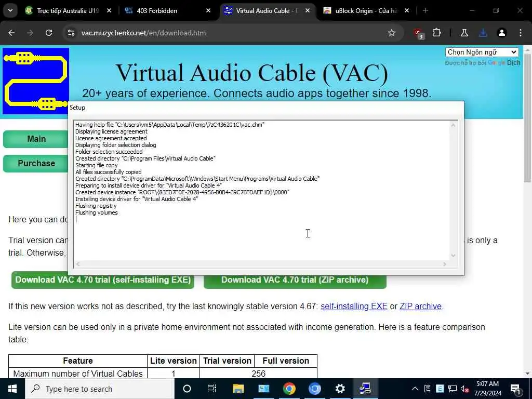Select the Virtual Audio Cable tab
Viewport: 532px width, 399px height.
coord(266,11)
